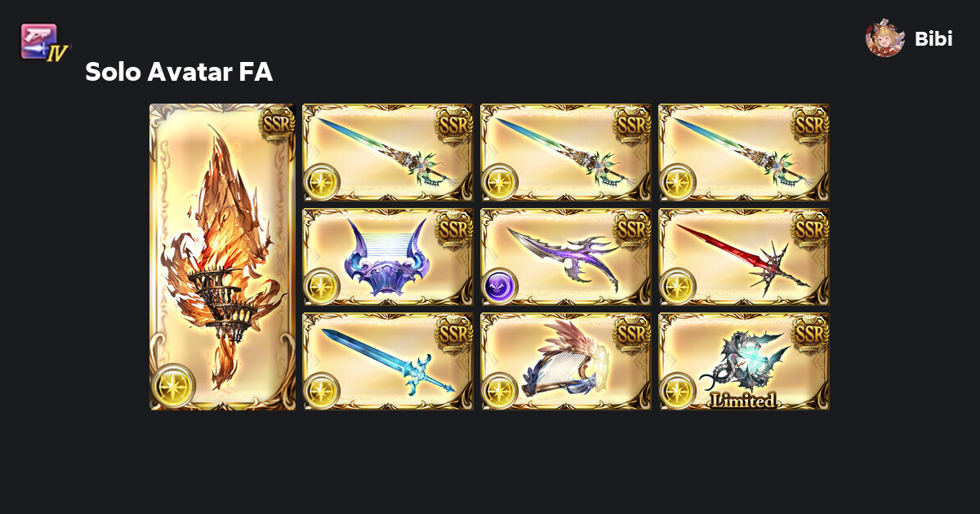Screen dimensions: 980x514
Task: Click the light element icon on mainhand
Action: (174, 386)
